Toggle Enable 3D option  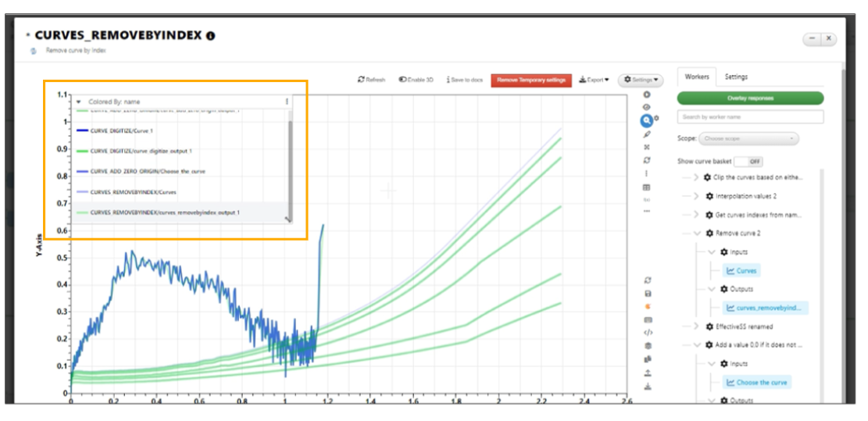click(x=416, y=80)
